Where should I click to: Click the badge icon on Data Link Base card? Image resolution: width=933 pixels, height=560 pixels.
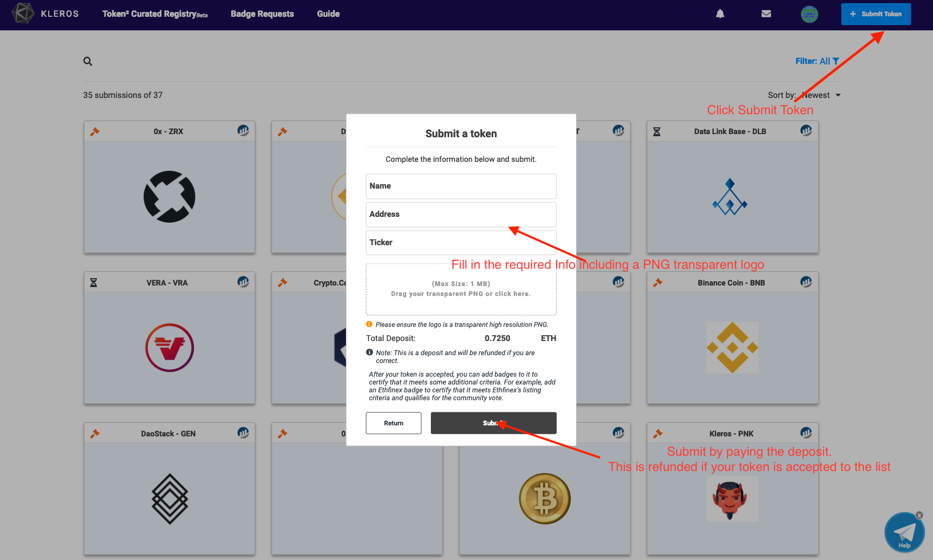806,130
